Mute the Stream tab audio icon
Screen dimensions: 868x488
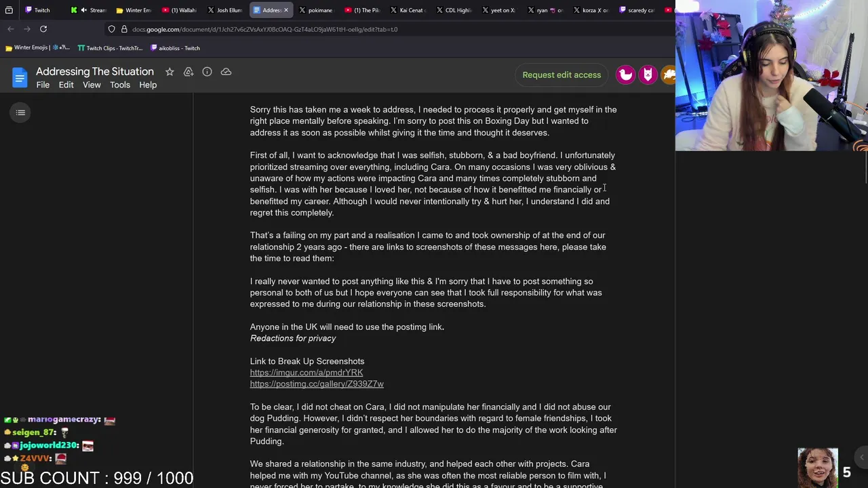tap(83, 10)
